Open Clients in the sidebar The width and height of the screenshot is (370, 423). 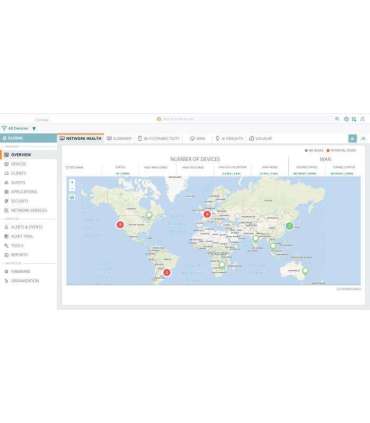click(18, 173)
